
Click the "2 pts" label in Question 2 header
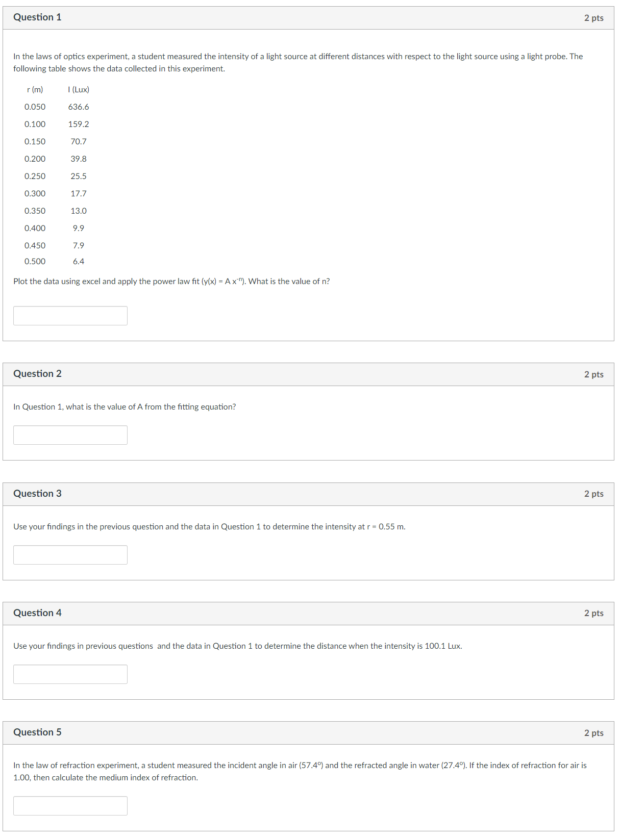click(x=594, y=374)
